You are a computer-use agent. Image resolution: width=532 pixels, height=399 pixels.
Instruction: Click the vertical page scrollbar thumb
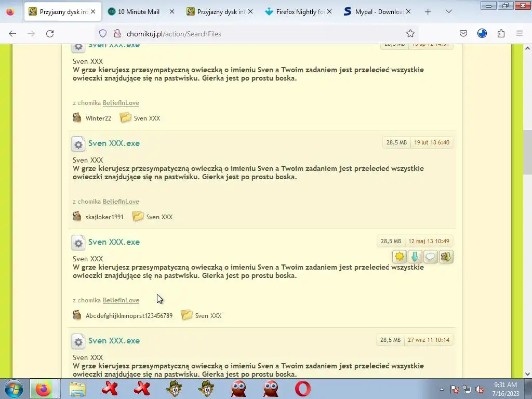[527, 151]
